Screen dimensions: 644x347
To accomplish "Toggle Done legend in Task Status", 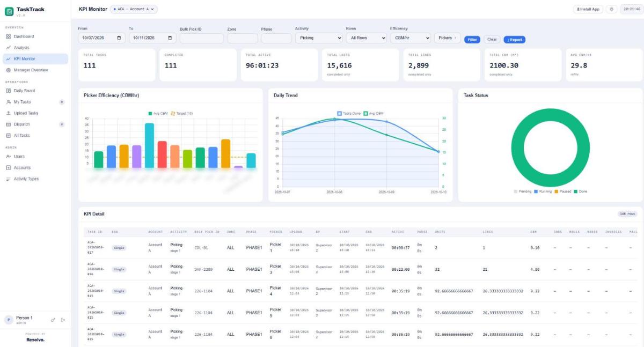I will click(x=580, y=191).
